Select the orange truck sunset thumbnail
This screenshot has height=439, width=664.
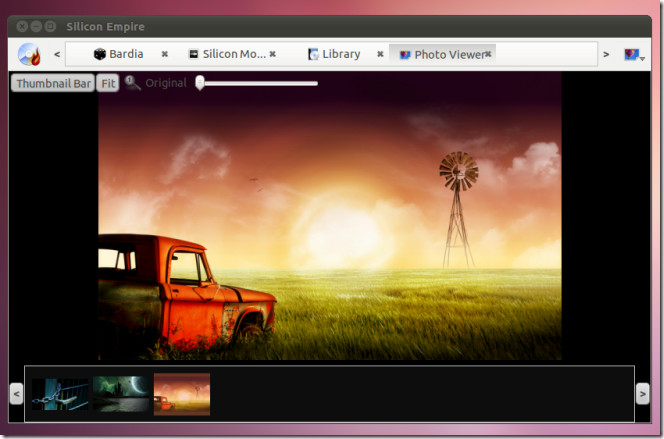pos(182,394)
